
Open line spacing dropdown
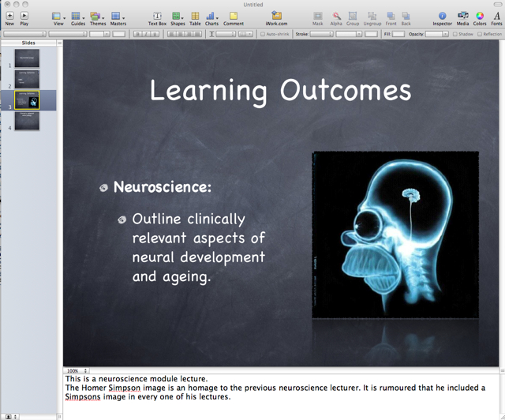pos(225,34)
